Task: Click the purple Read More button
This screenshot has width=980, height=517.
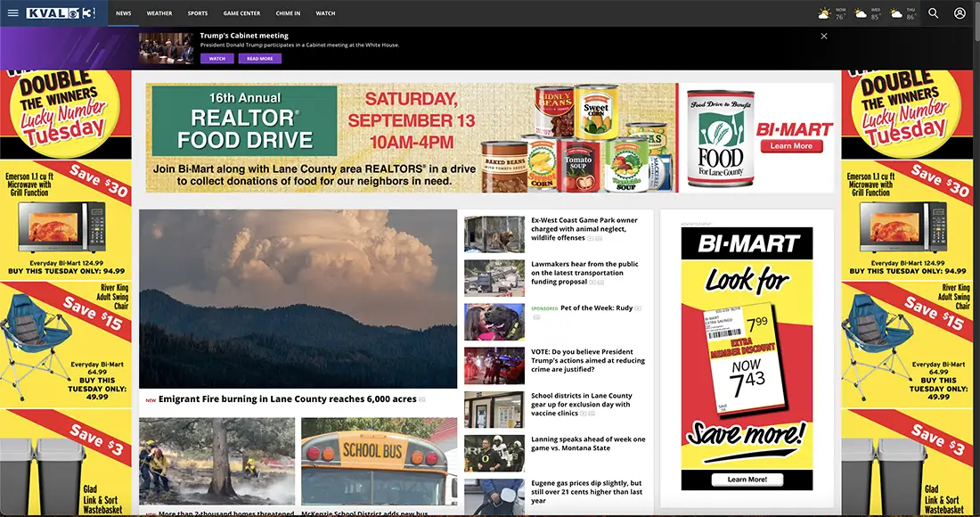Action: [259, 58]
